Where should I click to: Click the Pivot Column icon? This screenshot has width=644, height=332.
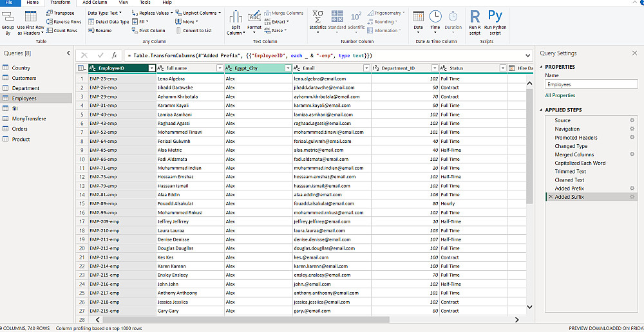click(x=135, y=30)
